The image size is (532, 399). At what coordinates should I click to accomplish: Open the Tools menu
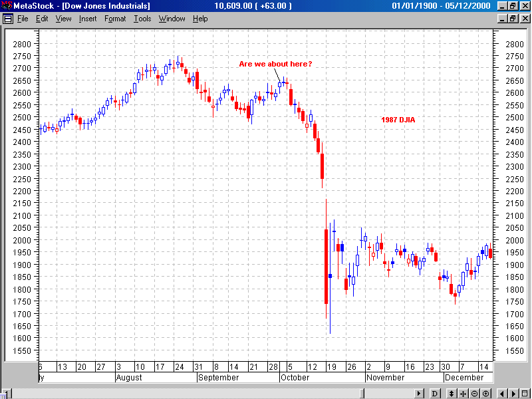point(142,19)
